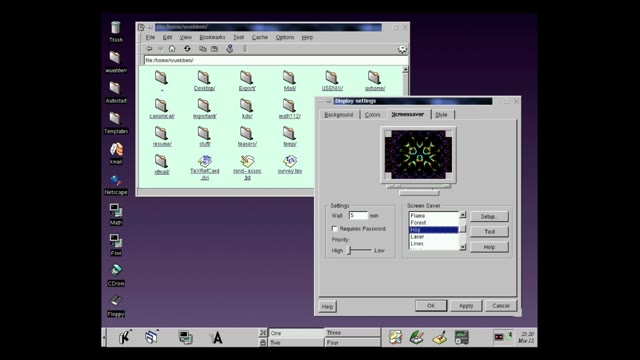Enable the Requires Password checkbox
Screen dimensions: 640x360
point(335,229)
